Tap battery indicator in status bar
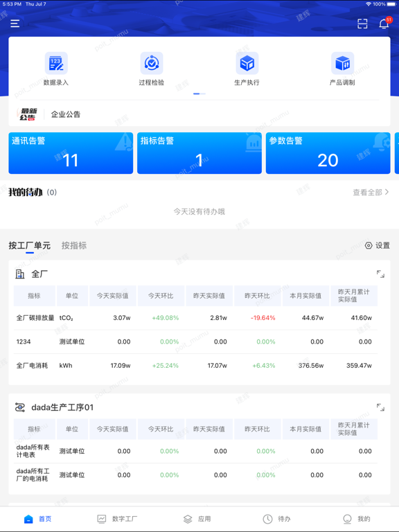This screenshot has width=399, height=532. 391,4
